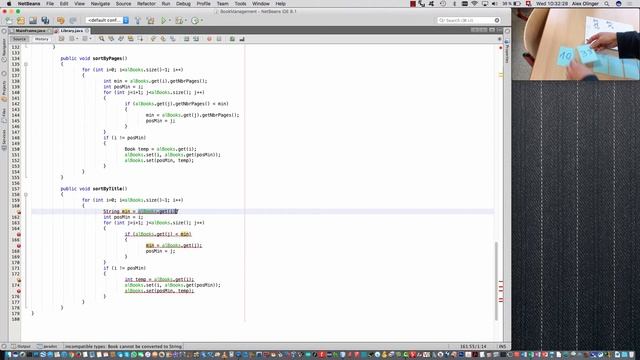Open the Navigate menu
The height and width of the screenshot is (360, 640).
(x=100, y=4)
